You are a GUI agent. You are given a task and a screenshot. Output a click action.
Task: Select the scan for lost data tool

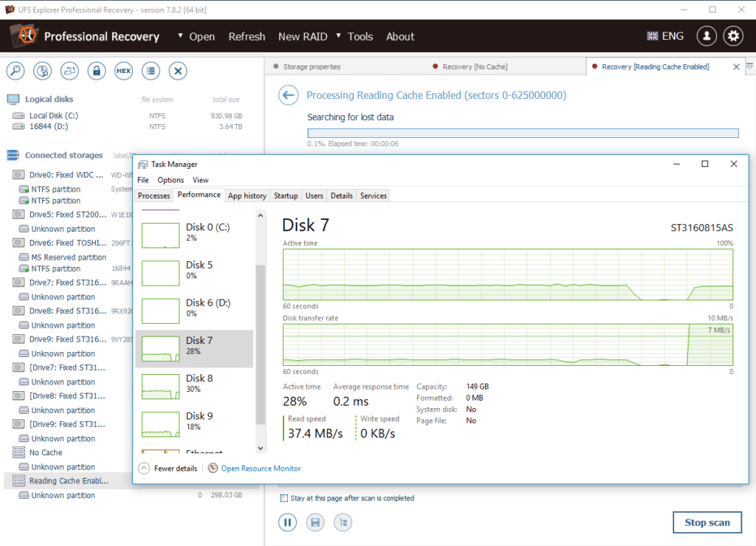pos(15,71)
